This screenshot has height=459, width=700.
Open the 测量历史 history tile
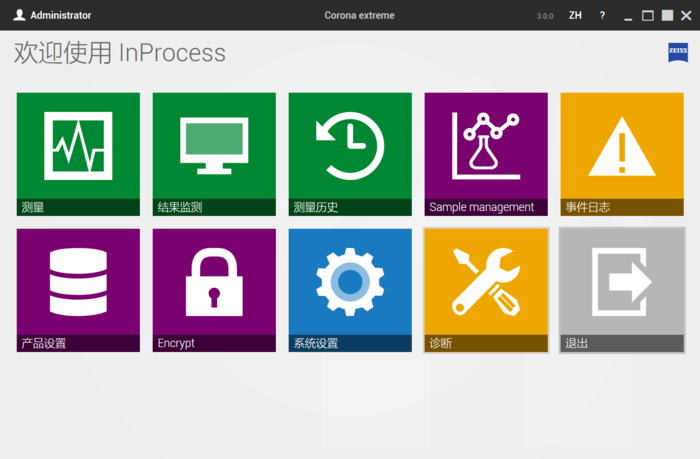click(350, 154)
